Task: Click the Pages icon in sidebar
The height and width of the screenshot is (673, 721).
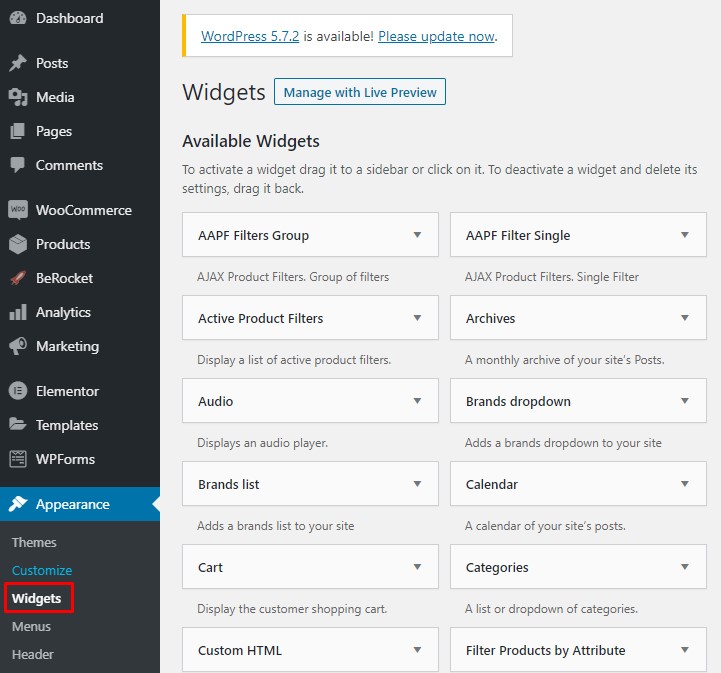Action: coord(18,131)
